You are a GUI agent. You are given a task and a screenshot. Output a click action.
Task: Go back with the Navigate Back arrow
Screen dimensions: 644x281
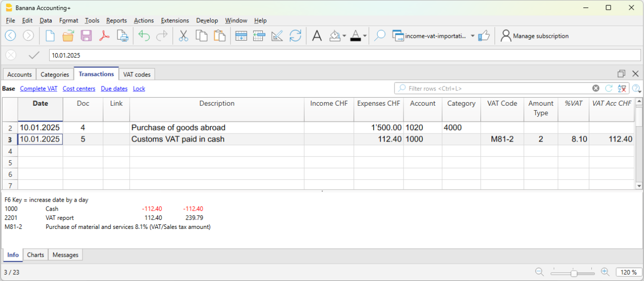10,36
